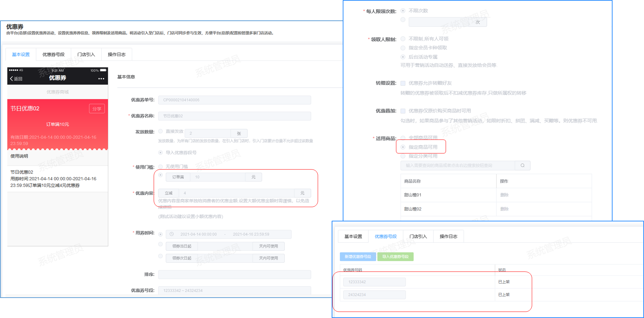Click the 优惠券名称 field containing 节日优惠02
The height and width of the screenshot is (318, 644).
234,116
